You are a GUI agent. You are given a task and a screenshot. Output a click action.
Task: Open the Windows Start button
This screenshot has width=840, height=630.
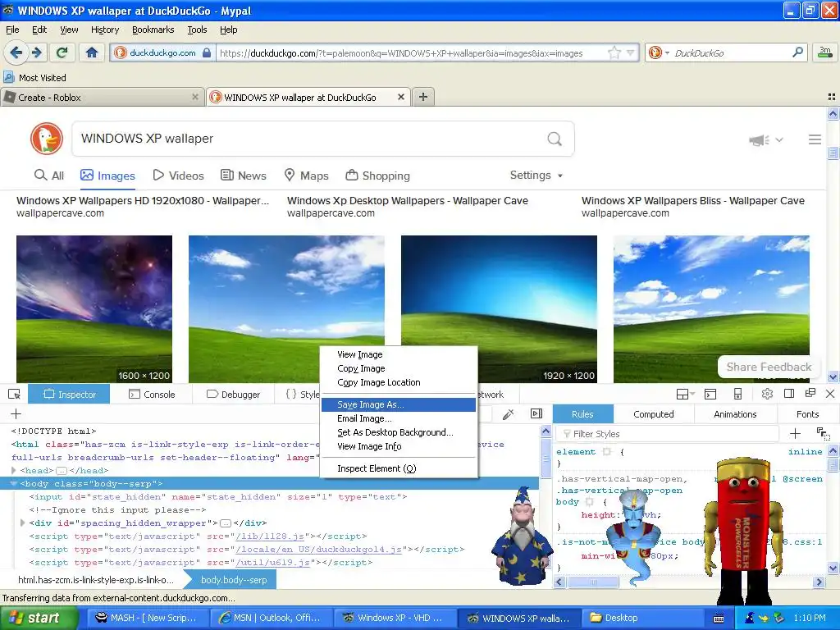[x=39, y=618]
